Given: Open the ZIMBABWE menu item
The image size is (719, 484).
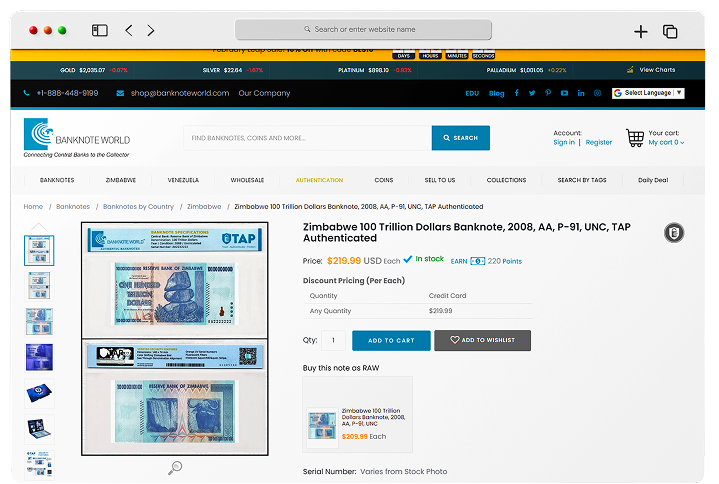Looking at the screenshot, I should coord(121,180).
